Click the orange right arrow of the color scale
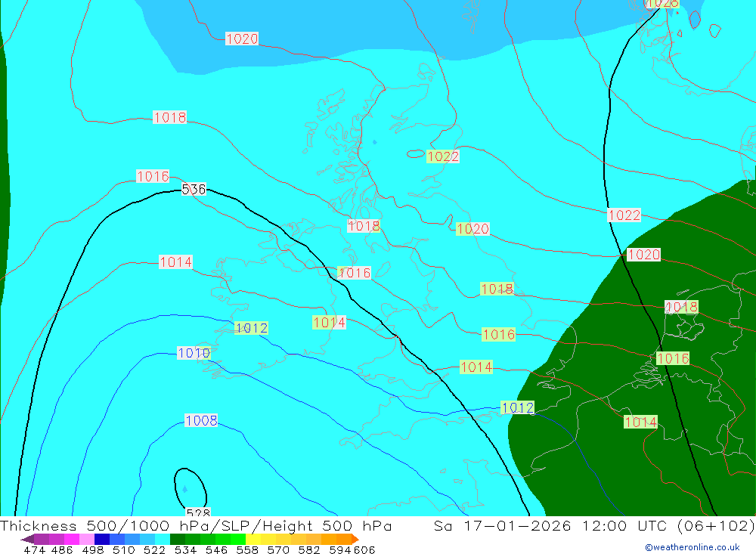 tap(355, 540)
